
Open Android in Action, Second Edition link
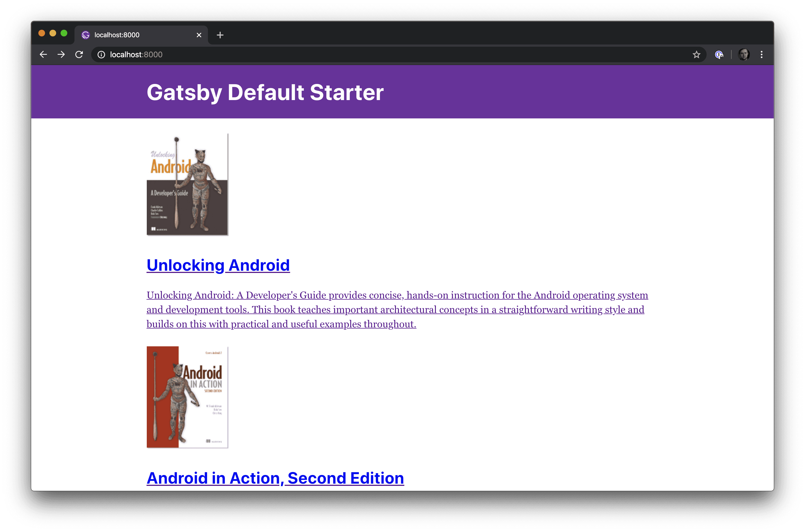275,478
